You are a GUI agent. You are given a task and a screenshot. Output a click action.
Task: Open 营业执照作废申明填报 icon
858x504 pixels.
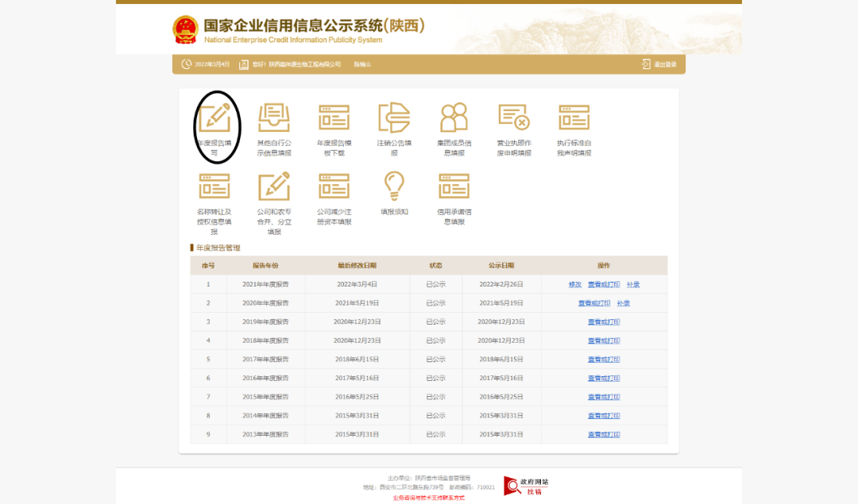point(514,117)
